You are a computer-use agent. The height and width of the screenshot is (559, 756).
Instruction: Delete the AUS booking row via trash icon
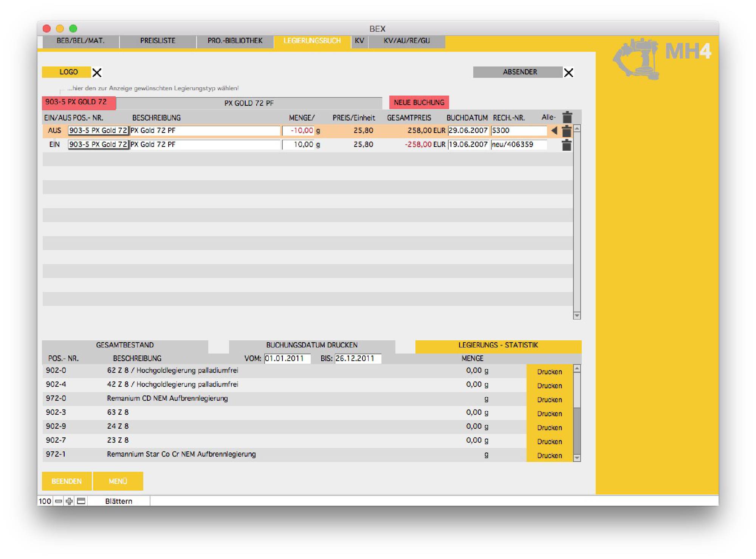coord(566,131)
